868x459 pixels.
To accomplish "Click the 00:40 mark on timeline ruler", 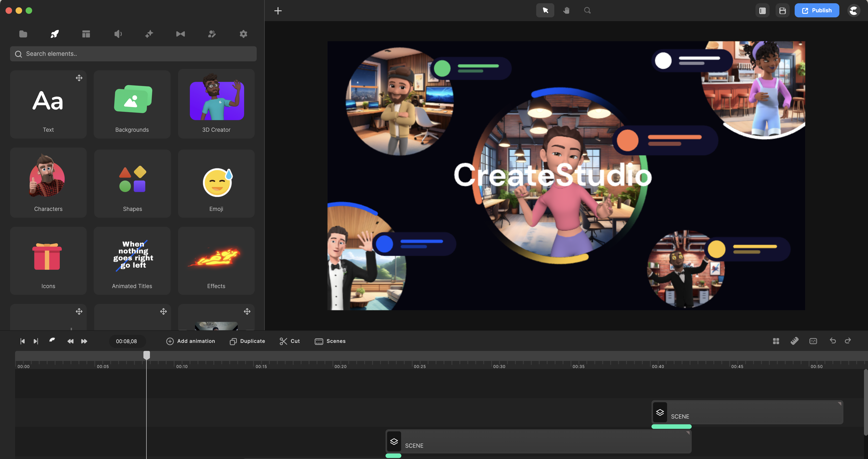I will click(658, 366).
